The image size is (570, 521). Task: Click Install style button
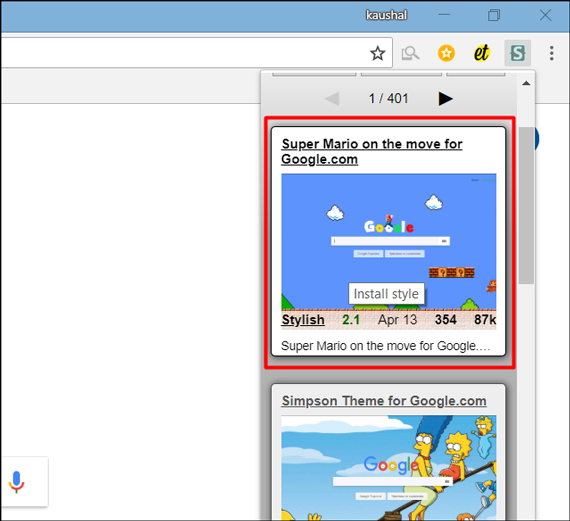(386, 293)
